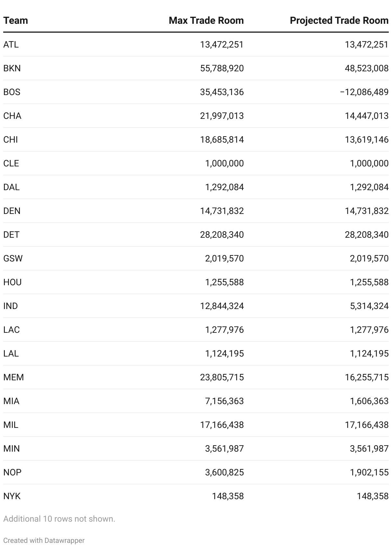The image size is (392, 548).
Task: Click MIA max trade room 7,156,363
Action: 224,401
